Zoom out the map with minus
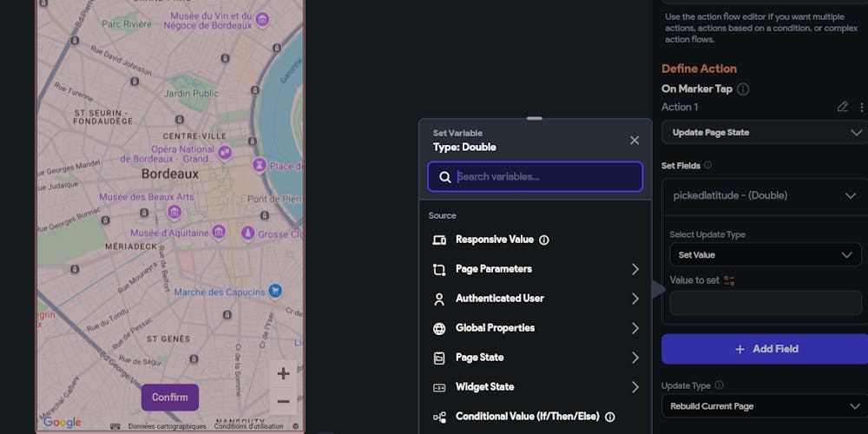The image size is (868, 434). [x=284, y=401]
